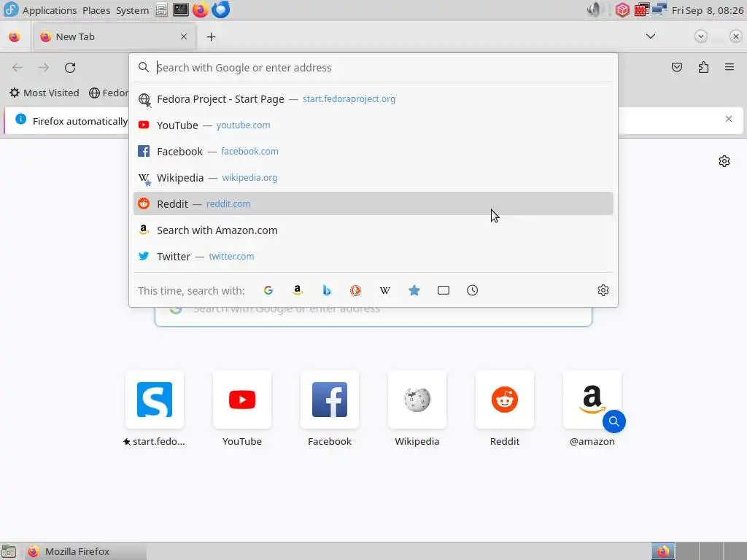Close the New Tab tab
The height and width of the screenshot is (560, 747).
pyautogui.click(x=184, y=36)
